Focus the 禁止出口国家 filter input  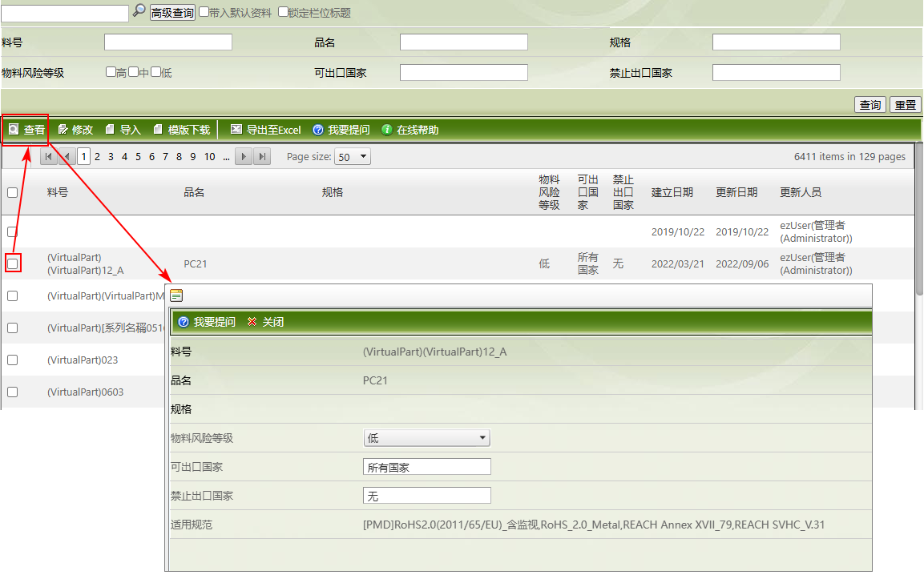pos(776,72)
